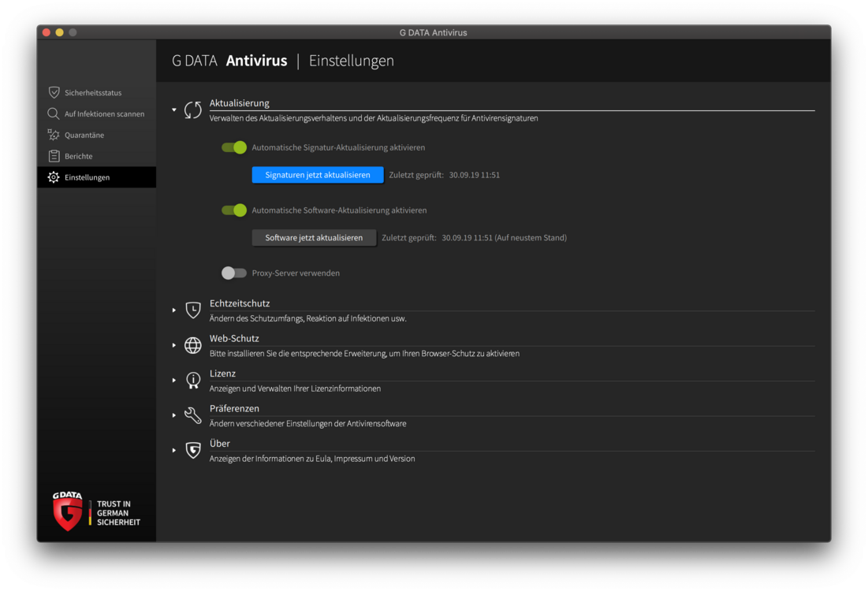Click the magnifier icon for infection scan
Viewport: 868px width, 591px height.
tap(53, 113)
